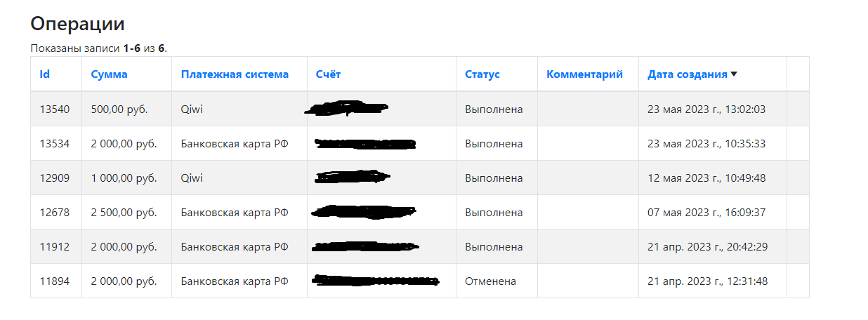Sort by Дата создания header text
Screen dimensions: 868x320
coord(688,74)
